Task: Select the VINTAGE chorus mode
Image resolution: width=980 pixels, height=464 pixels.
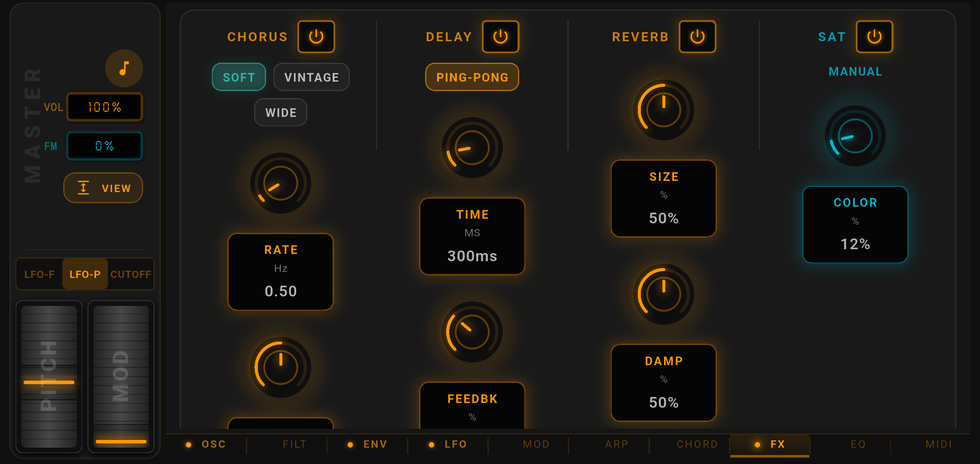Action: coord(312,77)
